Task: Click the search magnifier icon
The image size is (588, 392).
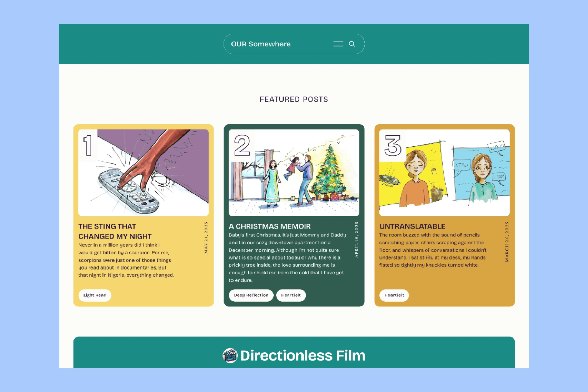Action: tap(352, 44)
